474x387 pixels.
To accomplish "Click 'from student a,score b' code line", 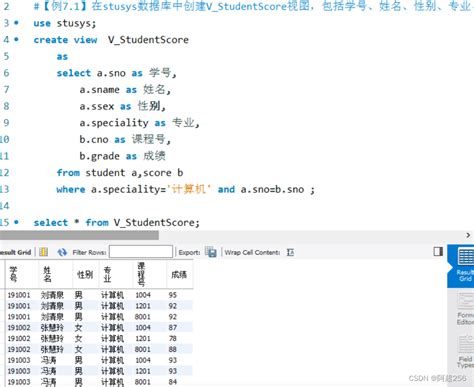I will [x=120, y=172].
